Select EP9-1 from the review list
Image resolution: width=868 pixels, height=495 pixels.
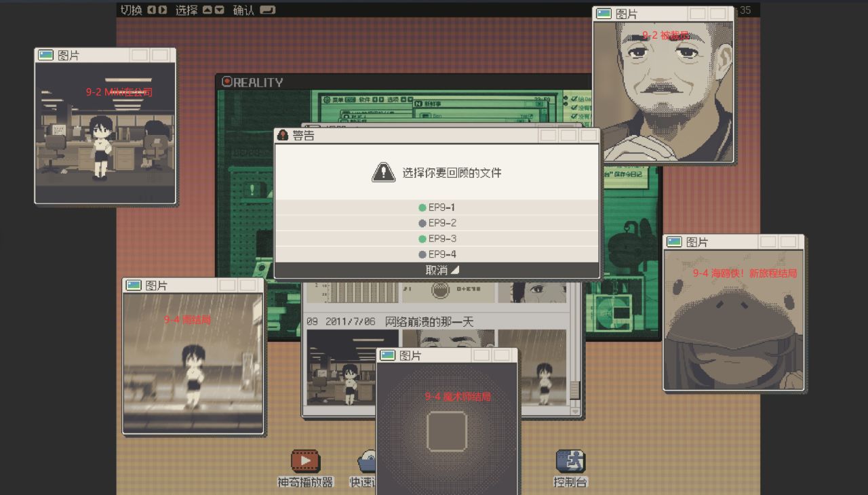[437, 207]
